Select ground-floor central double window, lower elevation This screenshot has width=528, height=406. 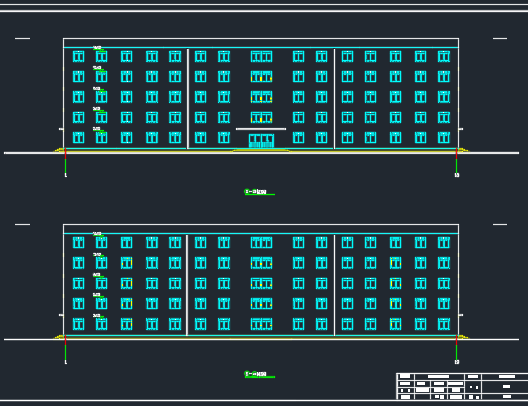pyautogui.click(x=262, y=324)
